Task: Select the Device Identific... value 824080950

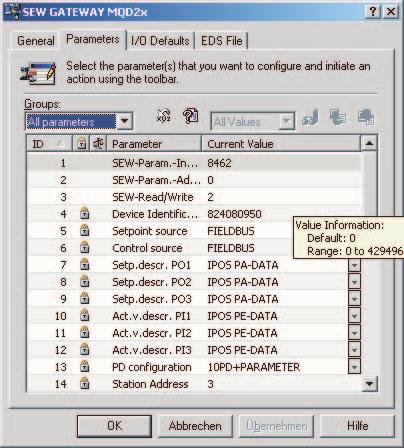Action: pos(234,214)
